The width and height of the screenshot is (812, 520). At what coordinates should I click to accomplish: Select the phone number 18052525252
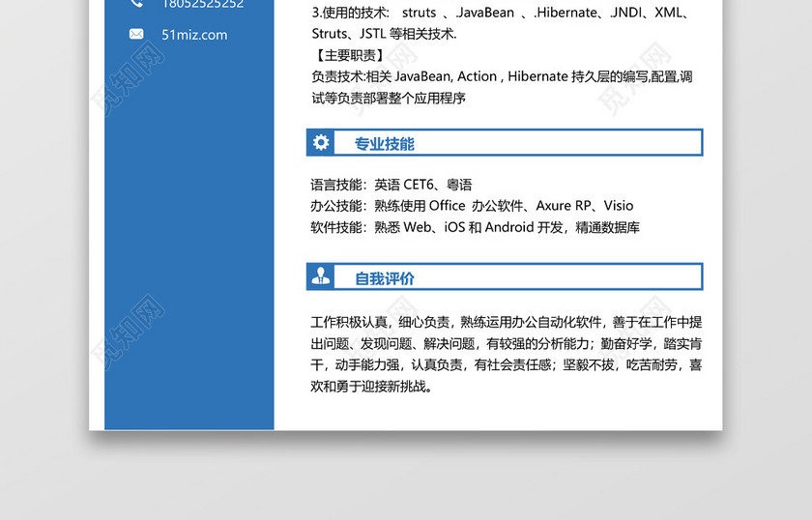click(x=202, y=4)
